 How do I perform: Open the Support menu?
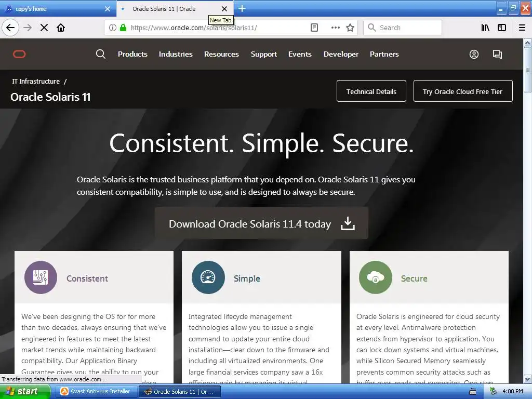[x=263, y=54]
